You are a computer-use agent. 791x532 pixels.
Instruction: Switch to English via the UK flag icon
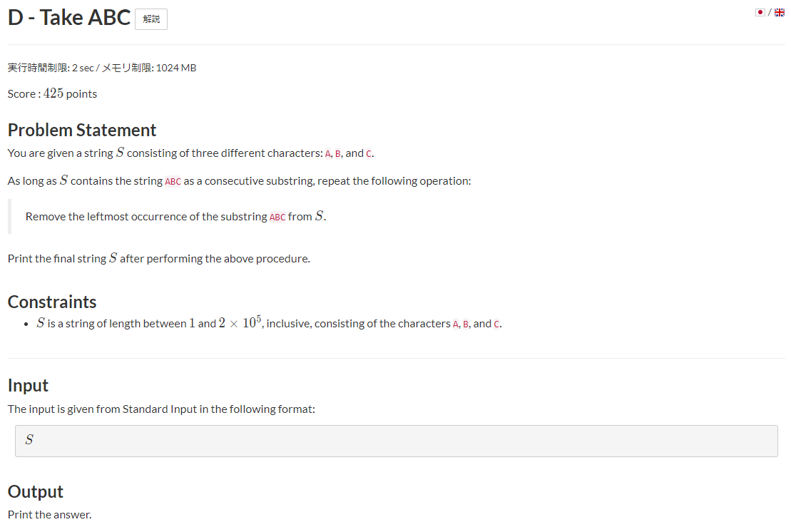pyautogui.click(x=780, y=13)
